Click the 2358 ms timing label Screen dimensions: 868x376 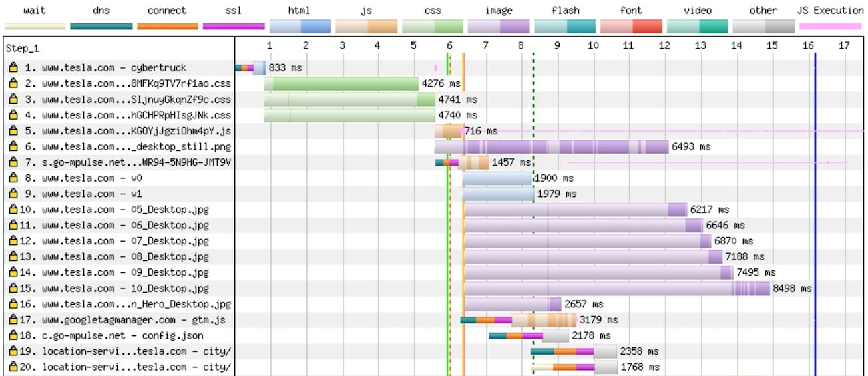pyautogui.click(x=639, y=351)
